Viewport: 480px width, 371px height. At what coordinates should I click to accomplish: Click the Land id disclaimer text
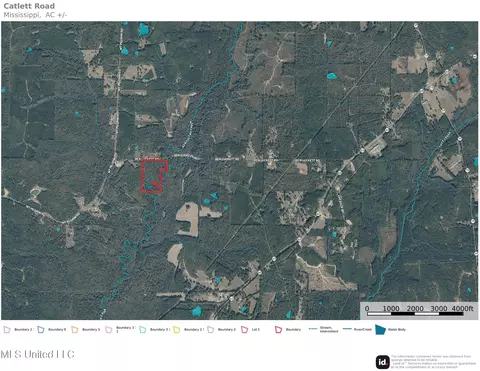point(433,362)
